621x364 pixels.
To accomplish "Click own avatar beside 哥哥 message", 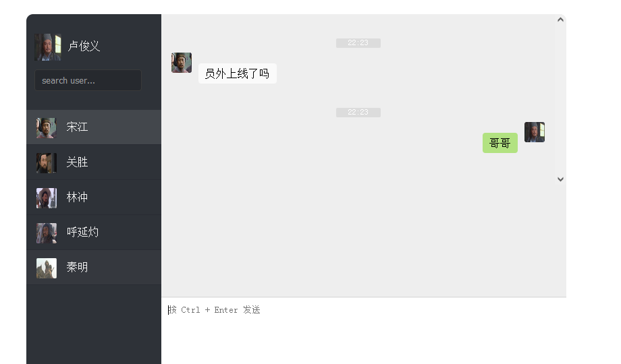I will point(535,132).
